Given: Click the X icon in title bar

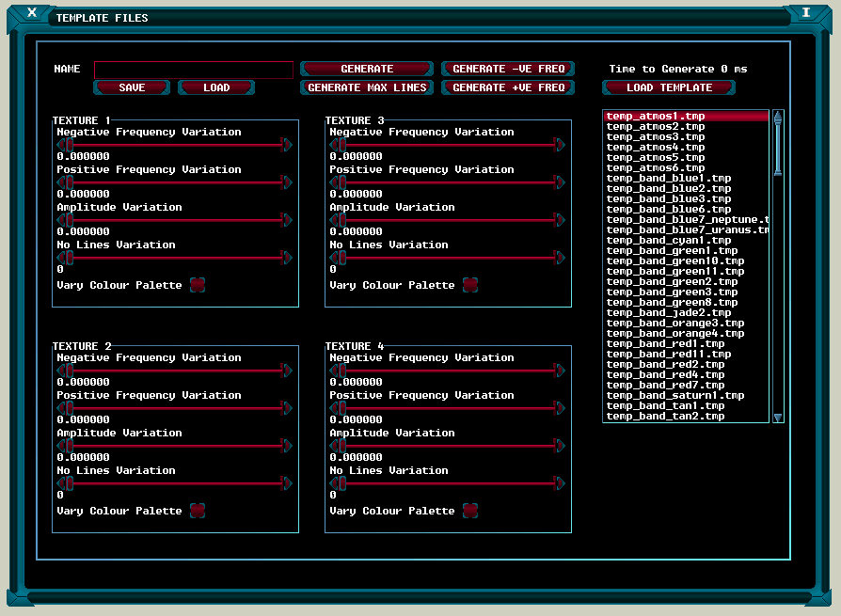Looking at the screenshot, I should click(32, 12).
